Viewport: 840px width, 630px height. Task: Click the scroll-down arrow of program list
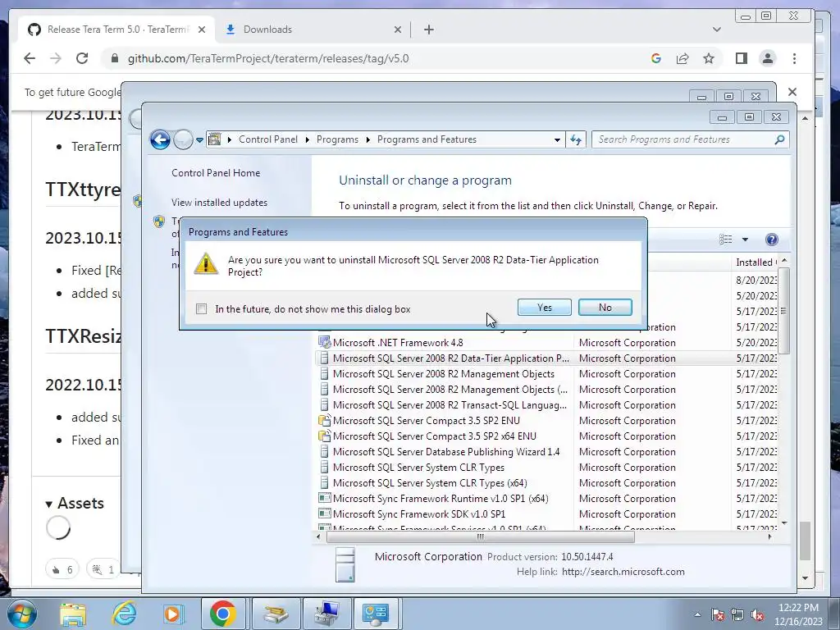784,523
